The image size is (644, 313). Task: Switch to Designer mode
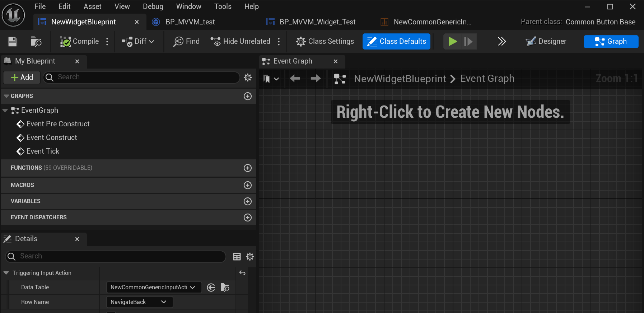[546, 42]
